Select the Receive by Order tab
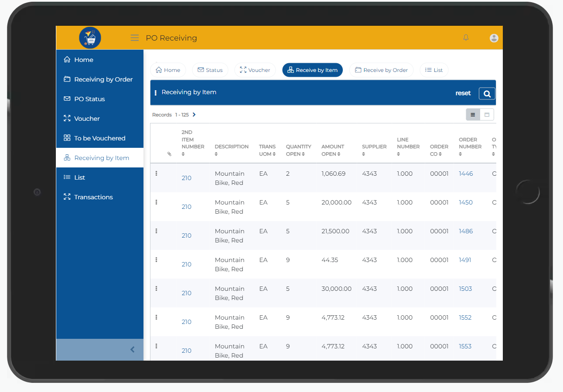This screenshot has height=392, width=563. [381, 70]
